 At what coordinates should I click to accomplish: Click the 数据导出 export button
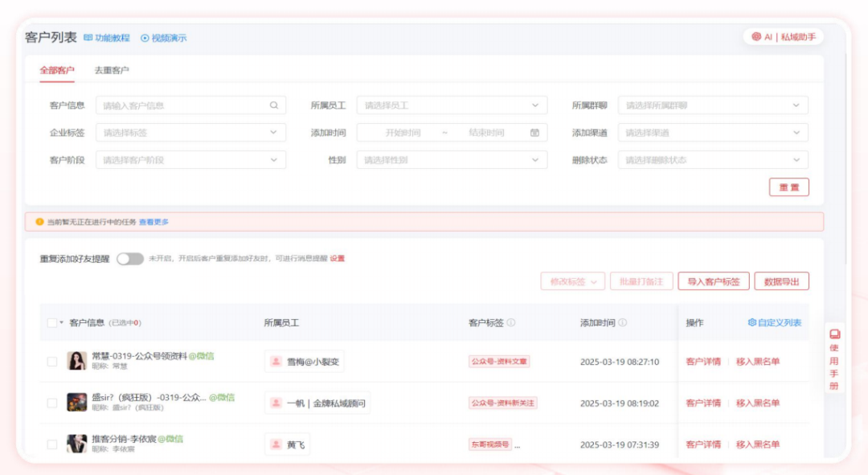(781, 281)
